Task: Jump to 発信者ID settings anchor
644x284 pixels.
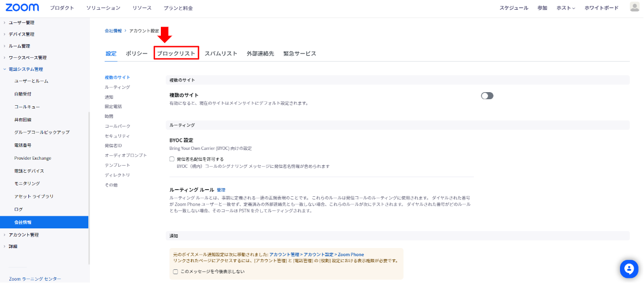Action: pyautogui.click(x=113, y=146)
